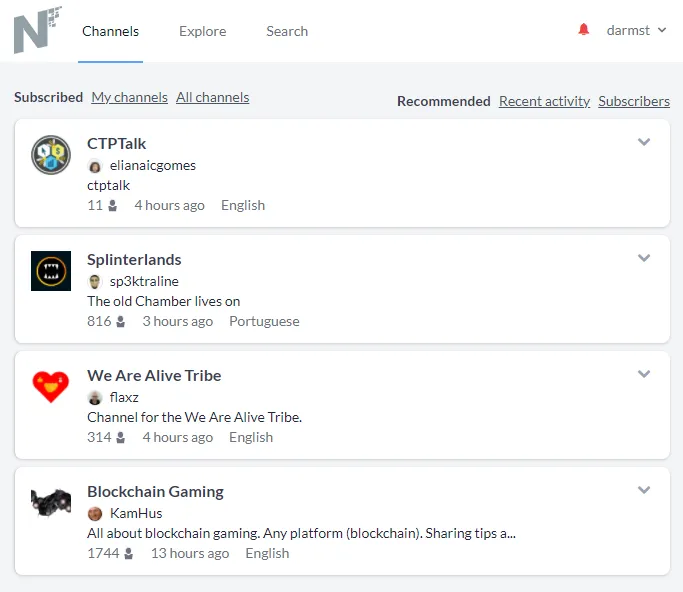Show All channels list
The image size is (683, 592).
(x=213, y=98)
